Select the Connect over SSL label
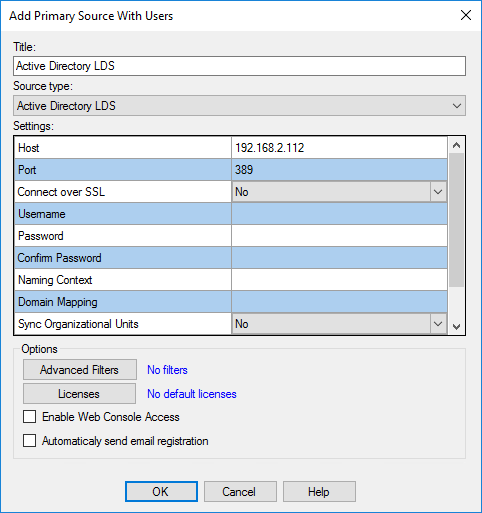Image resolution: width=482 pixels, height=513 pixels. (x=61, y=192)
